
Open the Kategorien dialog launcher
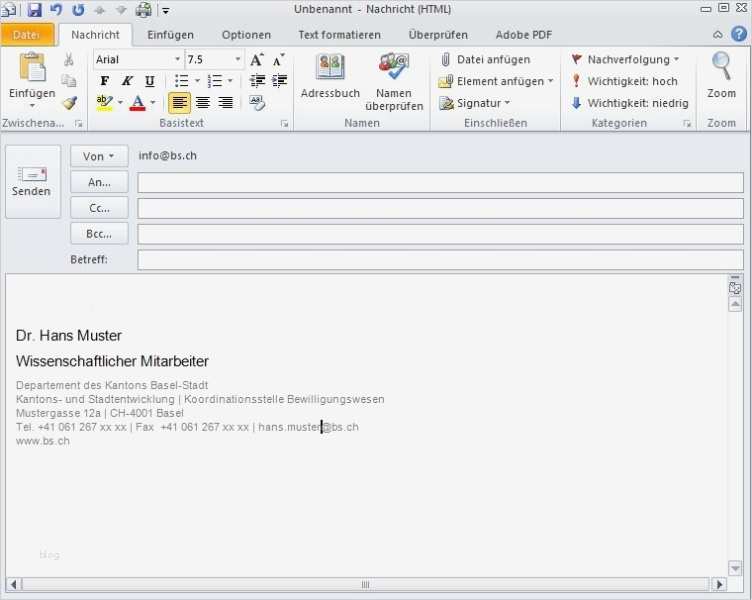pos(687,124)
